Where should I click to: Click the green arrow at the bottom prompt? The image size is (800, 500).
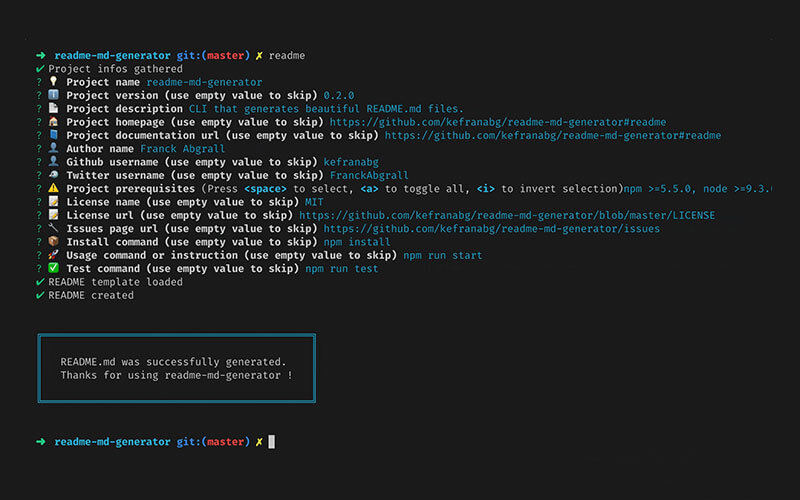click(40, 442)
